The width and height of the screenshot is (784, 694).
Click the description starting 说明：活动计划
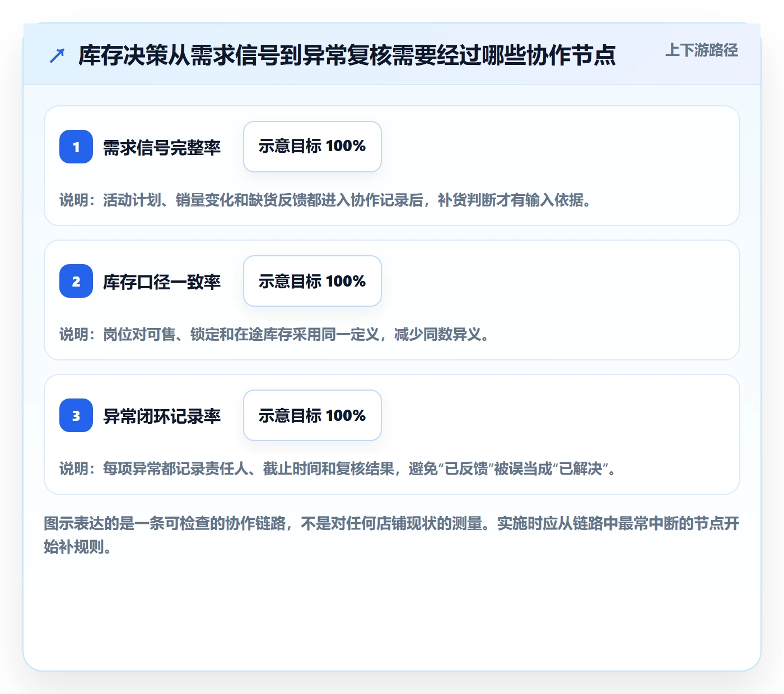point(326,200)
